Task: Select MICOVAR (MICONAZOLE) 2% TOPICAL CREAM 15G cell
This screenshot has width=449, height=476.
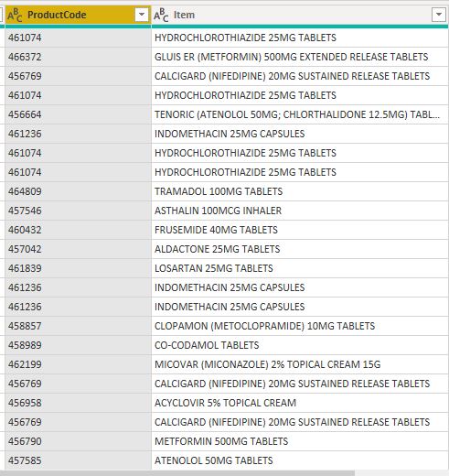Action: (300, 364)
